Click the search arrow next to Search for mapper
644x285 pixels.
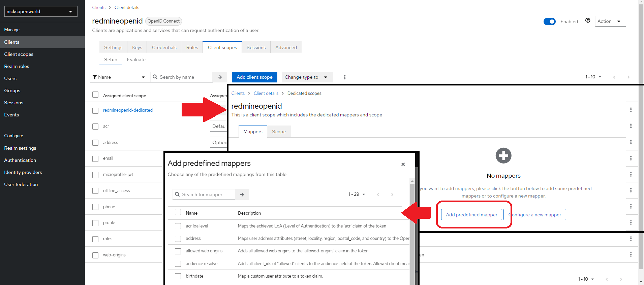coord(242,194)
